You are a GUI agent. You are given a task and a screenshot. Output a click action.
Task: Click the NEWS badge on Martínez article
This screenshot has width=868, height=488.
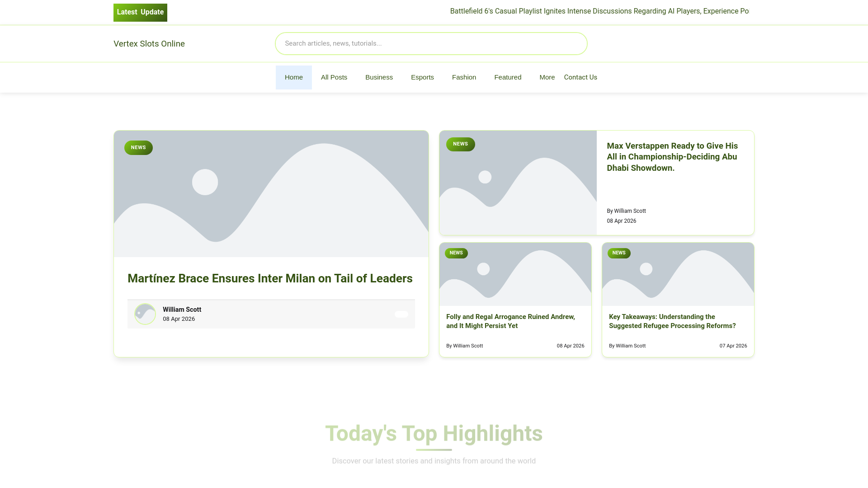[138, 148]
